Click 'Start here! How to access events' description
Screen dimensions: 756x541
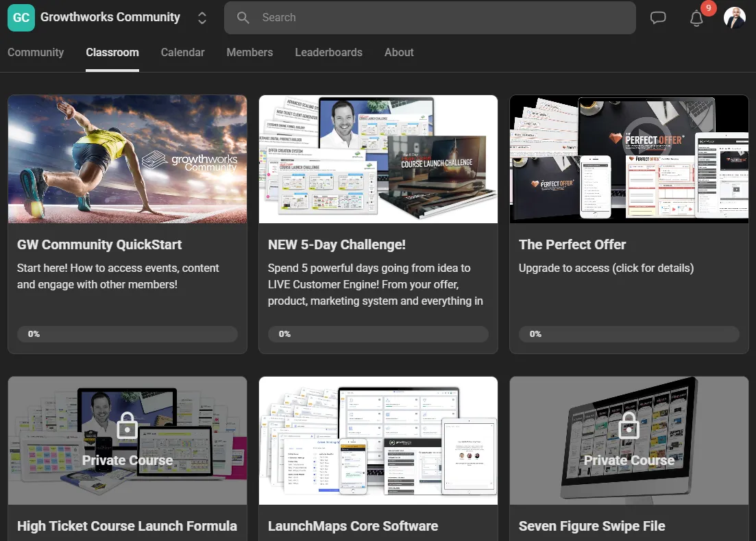click(118, 276)
